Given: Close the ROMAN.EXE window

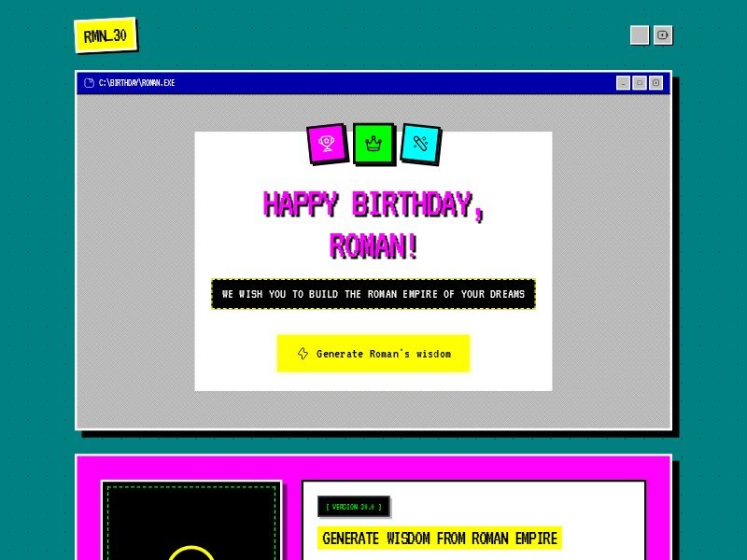Looking at the screenshot, I should point(656,83).
